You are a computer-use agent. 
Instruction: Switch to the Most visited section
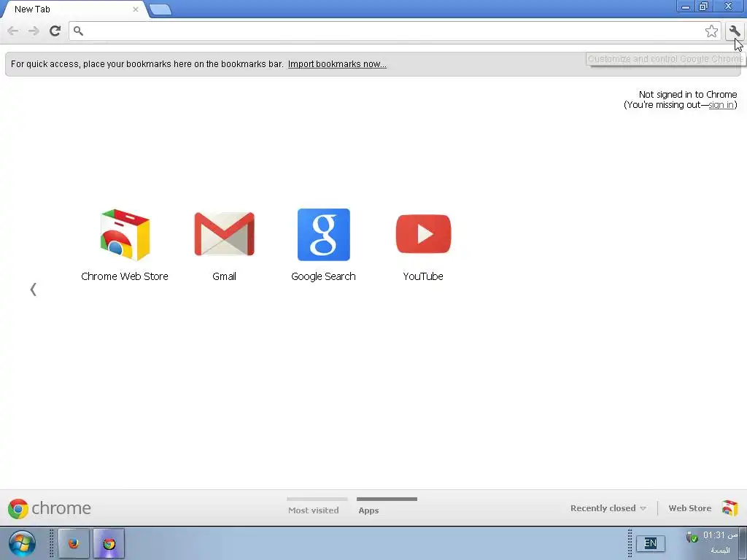pos(314,510)
